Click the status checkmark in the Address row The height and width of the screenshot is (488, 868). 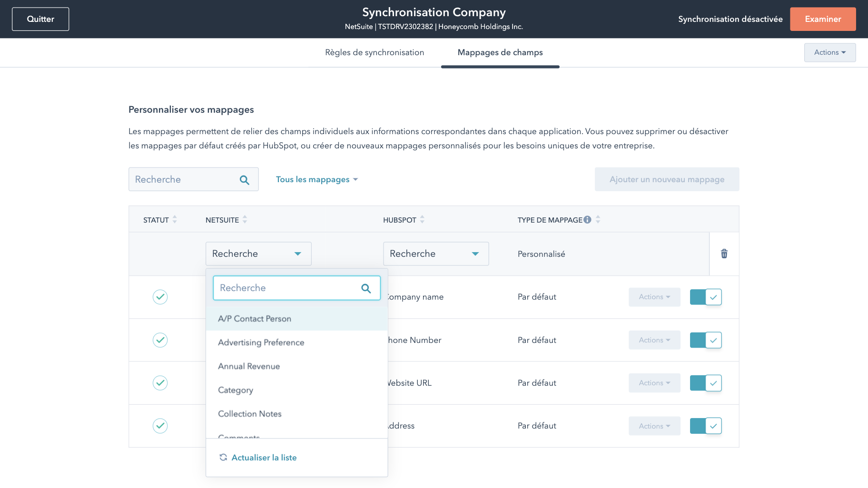[160, 426]
